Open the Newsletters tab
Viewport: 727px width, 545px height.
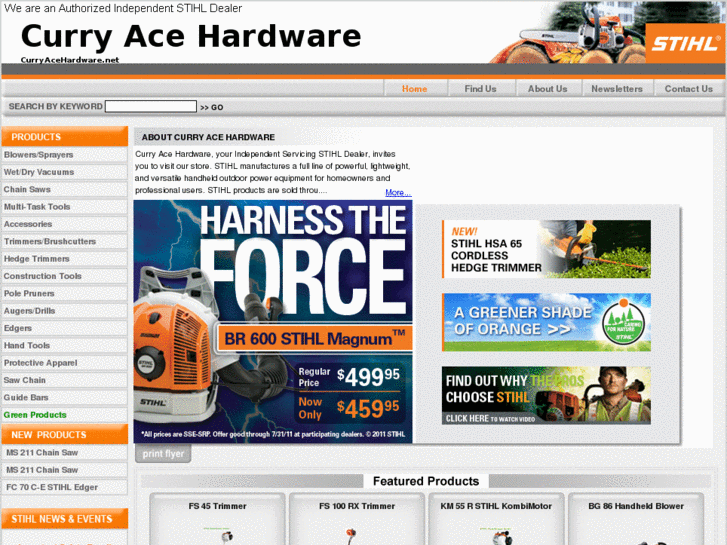tap(617, 89)
